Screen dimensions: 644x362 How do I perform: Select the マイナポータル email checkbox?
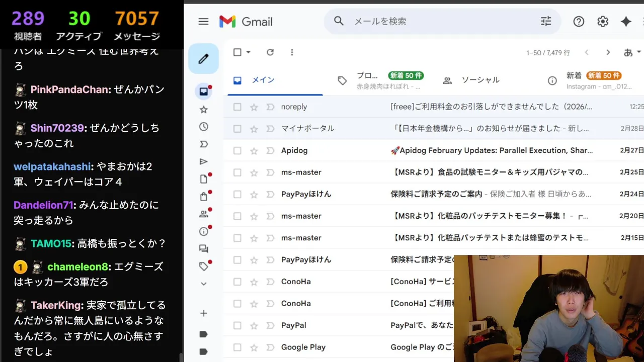coord(237,129)
